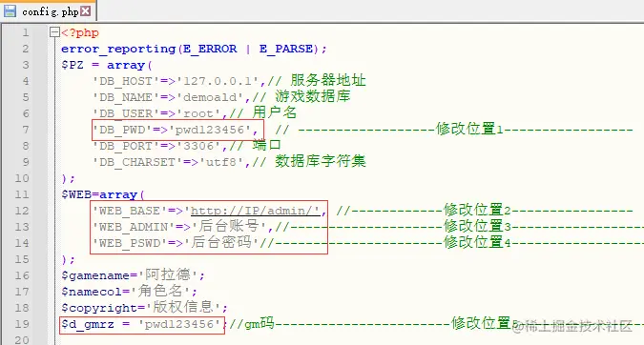Click the 修改位置3 comment

[477, 226]
